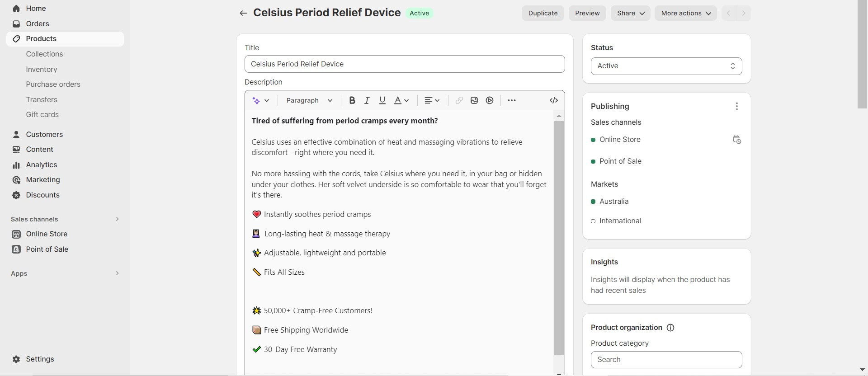This screenshot has height=376, width=868.
Task: Expand the More actions dropdown
Action: 685,13
